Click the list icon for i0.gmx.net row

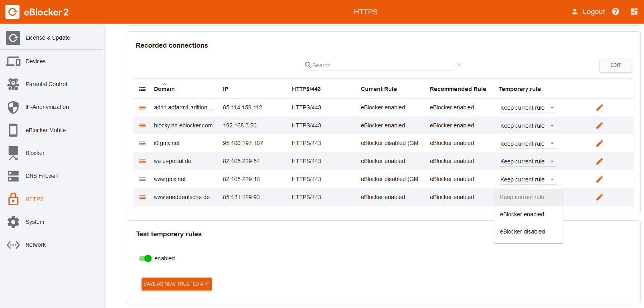click(x=142, y=143)
